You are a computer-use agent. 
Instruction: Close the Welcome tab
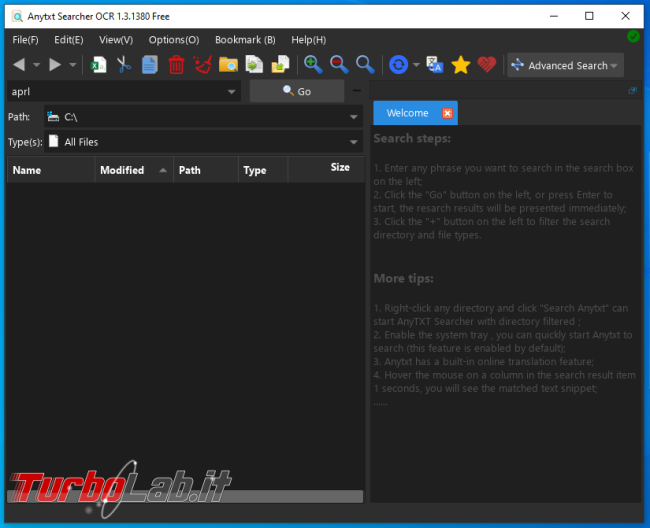point(447,113)
